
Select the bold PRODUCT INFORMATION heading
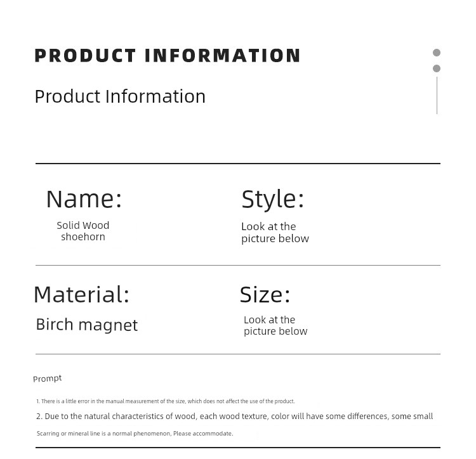[168, 56]
